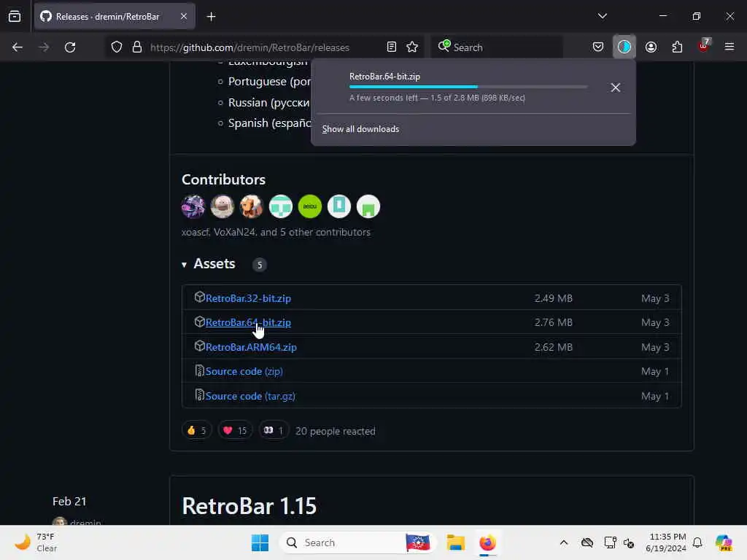
Task: Open Firefox tab overview (recent browsing) icon
Action: (x=15, y=17)
